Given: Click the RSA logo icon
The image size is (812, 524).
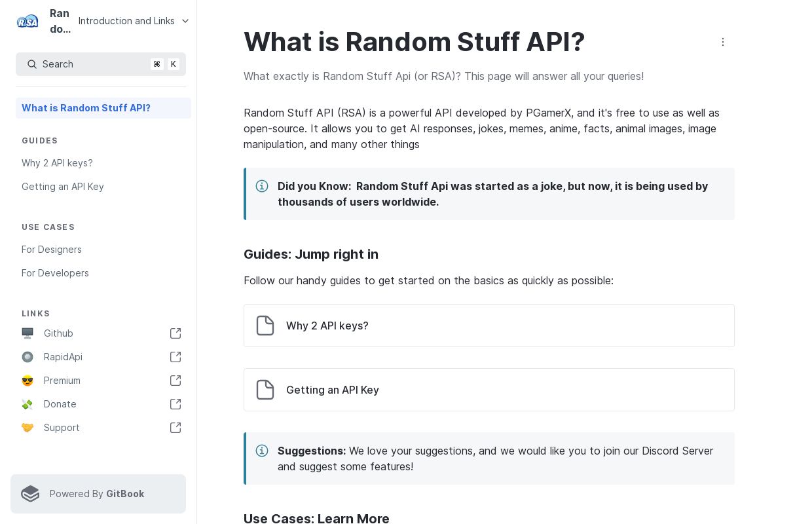Looking at the screenshot, I should click(28, 21).
